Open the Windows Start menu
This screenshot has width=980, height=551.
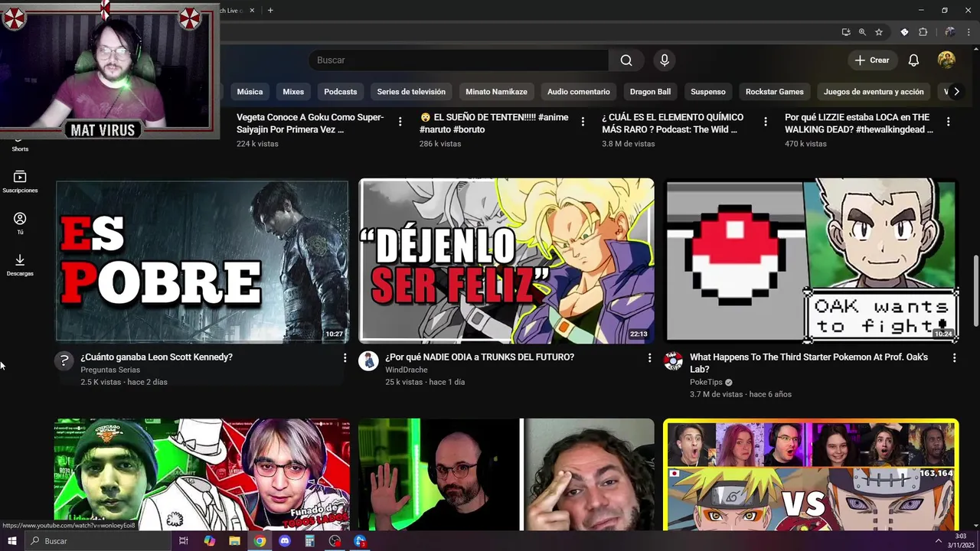pos(11,541)
